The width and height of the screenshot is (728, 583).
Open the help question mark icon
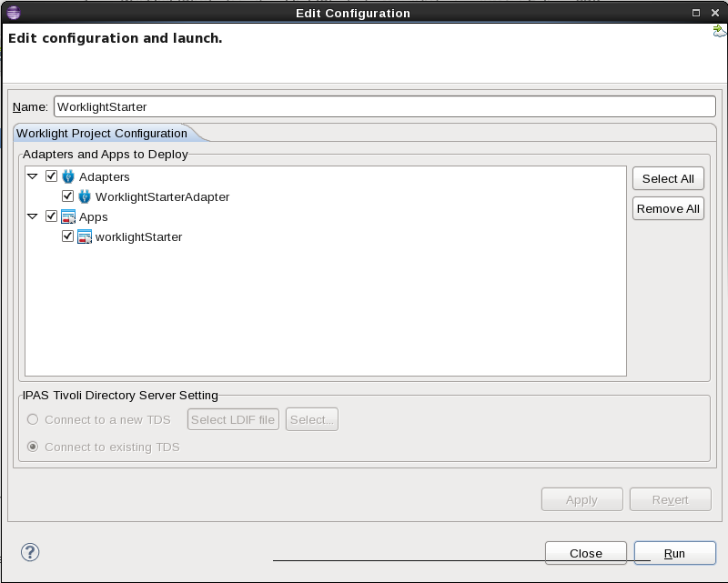[30, 552]
